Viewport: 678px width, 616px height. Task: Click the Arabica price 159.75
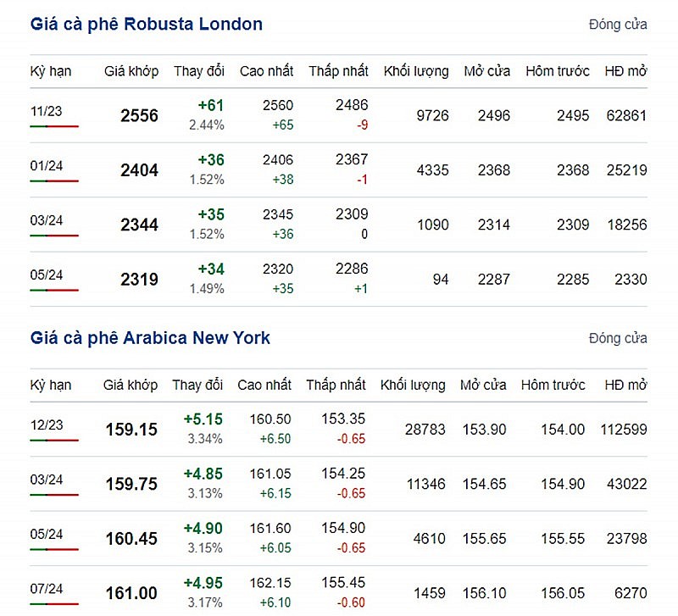pyautogui.click(x=131, y=484)
